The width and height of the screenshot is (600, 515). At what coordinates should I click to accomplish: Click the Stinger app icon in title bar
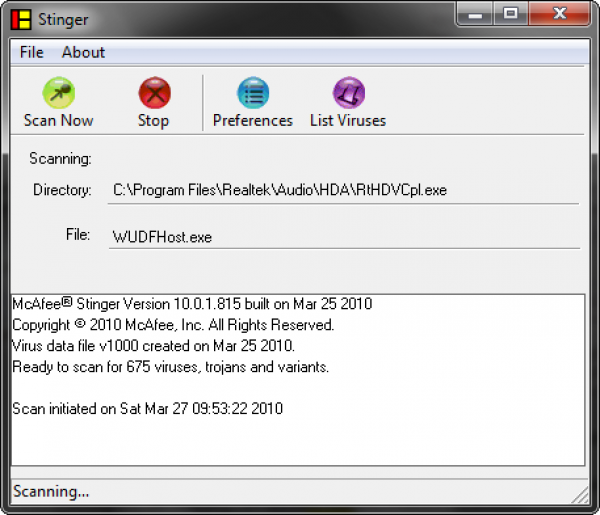21,20
